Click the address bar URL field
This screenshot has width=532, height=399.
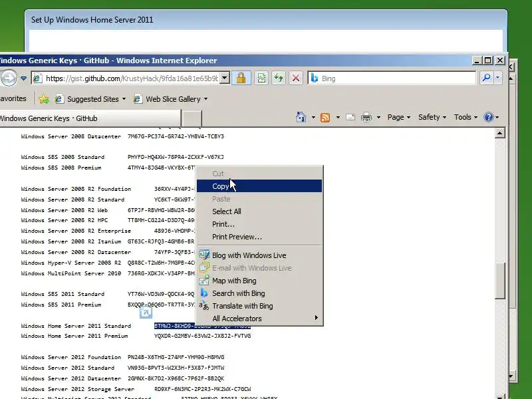pyautogui.click(x=126, y=78)
